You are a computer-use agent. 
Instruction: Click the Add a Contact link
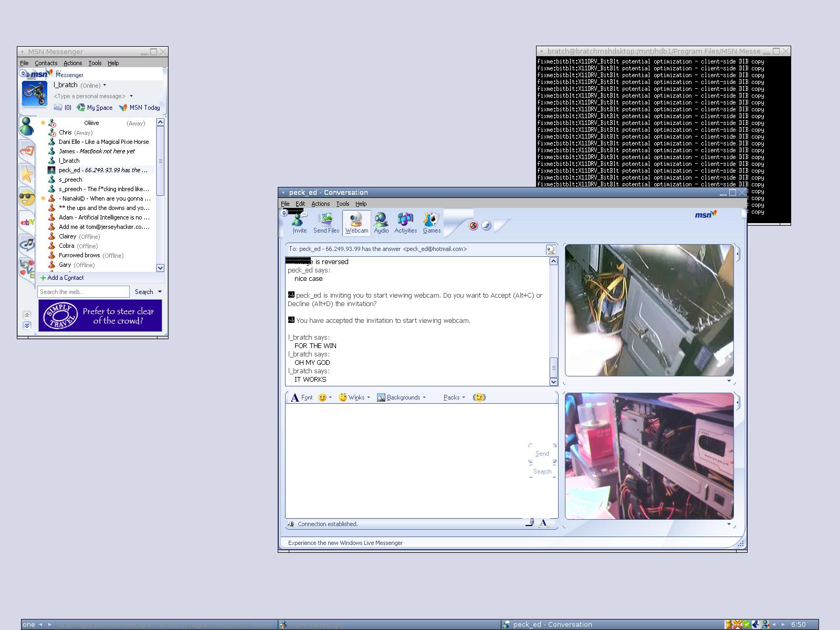62,278
